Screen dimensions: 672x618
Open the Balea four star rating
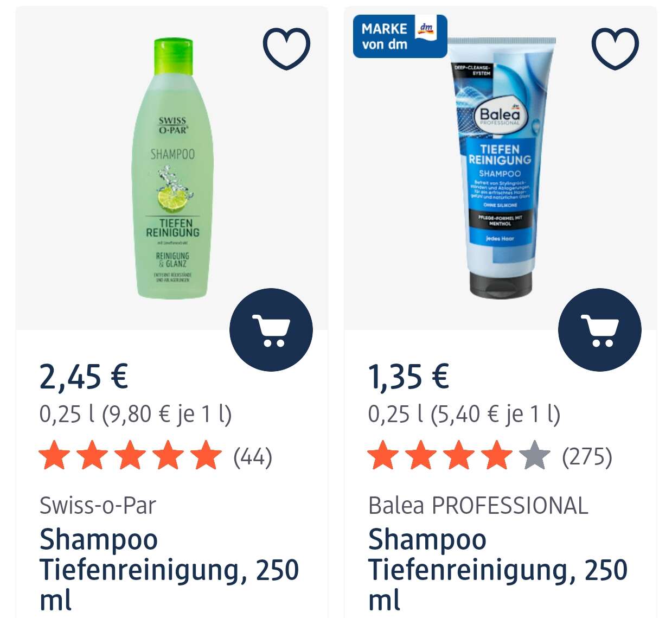pyautogui.click(x=459, y=456)
